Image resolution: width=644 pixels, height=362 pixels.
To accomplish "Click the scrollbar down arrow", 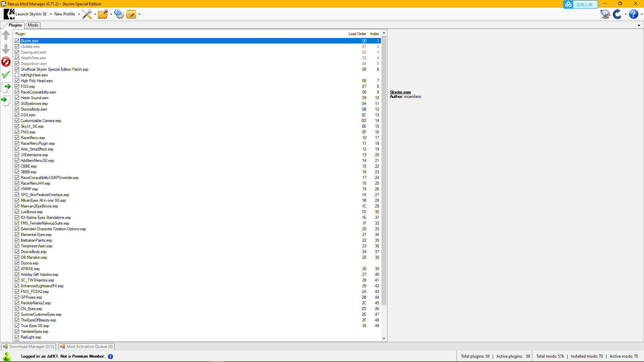I will click(384, 339).
